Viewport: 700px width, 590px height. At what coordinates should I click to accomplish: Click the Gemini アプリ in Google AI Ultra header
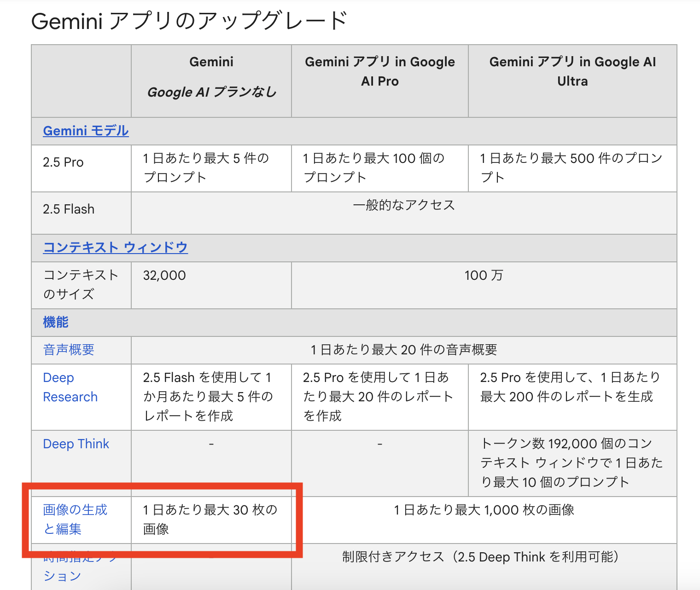pyautogui.click(x=572, y=71)
